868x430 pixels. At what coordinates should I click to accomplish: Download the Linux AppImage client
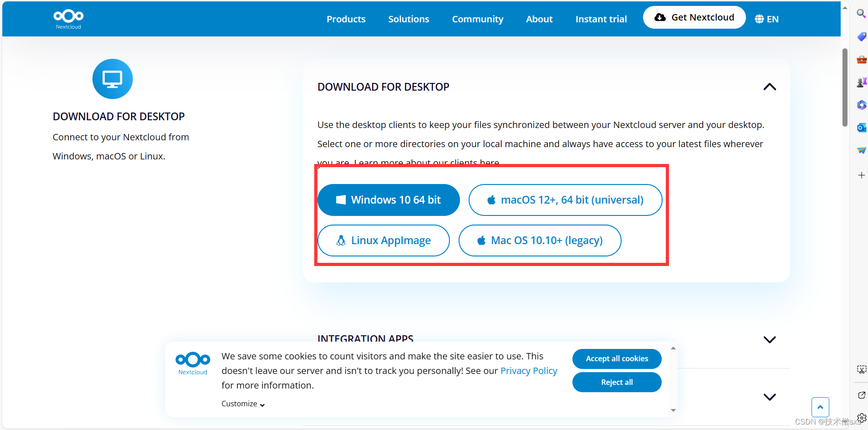pos(383,241)
